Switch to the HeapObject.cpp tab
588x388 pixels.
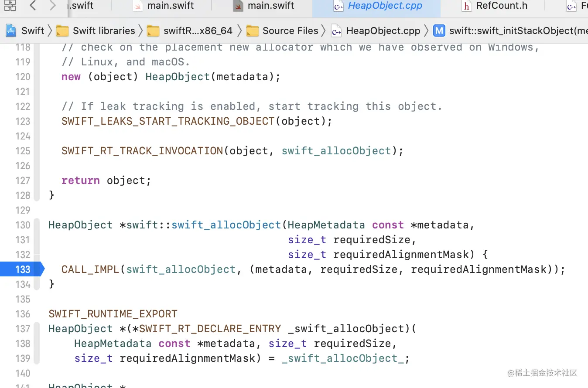tap(385, 6)
